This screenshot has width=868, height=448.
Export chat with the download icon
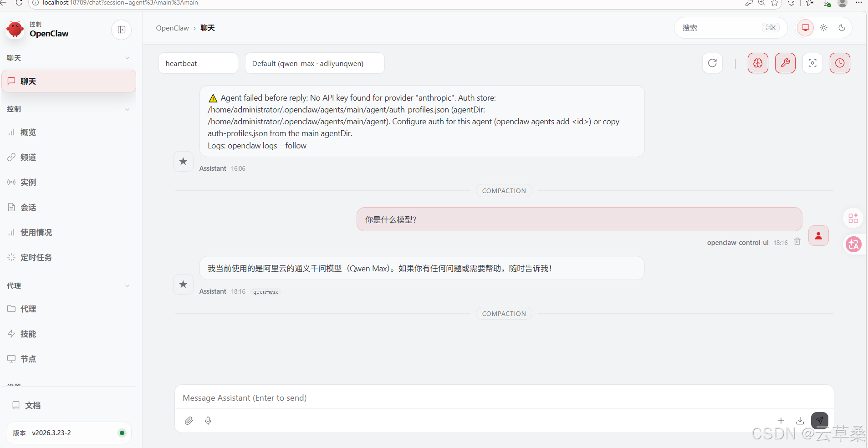coord(800,421)
